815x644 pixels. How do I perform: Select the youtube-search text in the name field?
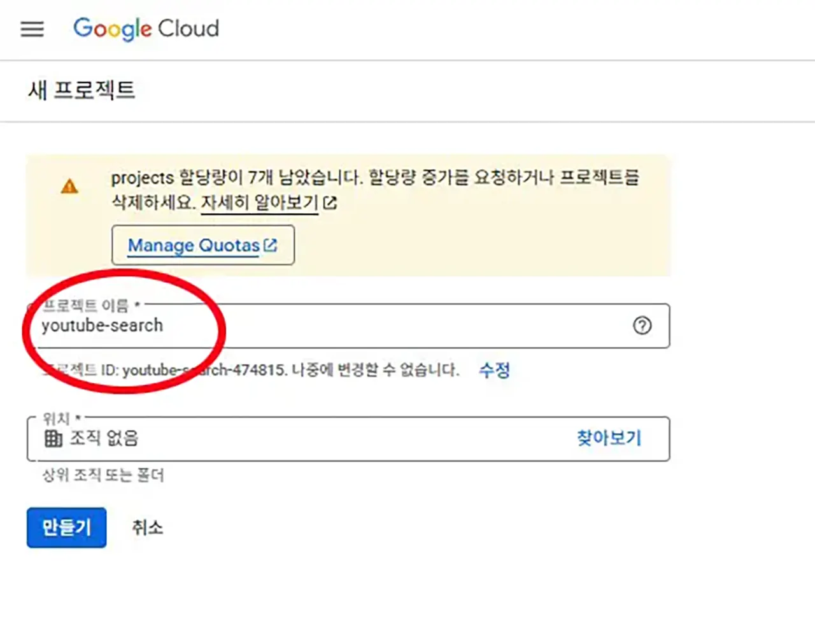click(x=102, y=326)
